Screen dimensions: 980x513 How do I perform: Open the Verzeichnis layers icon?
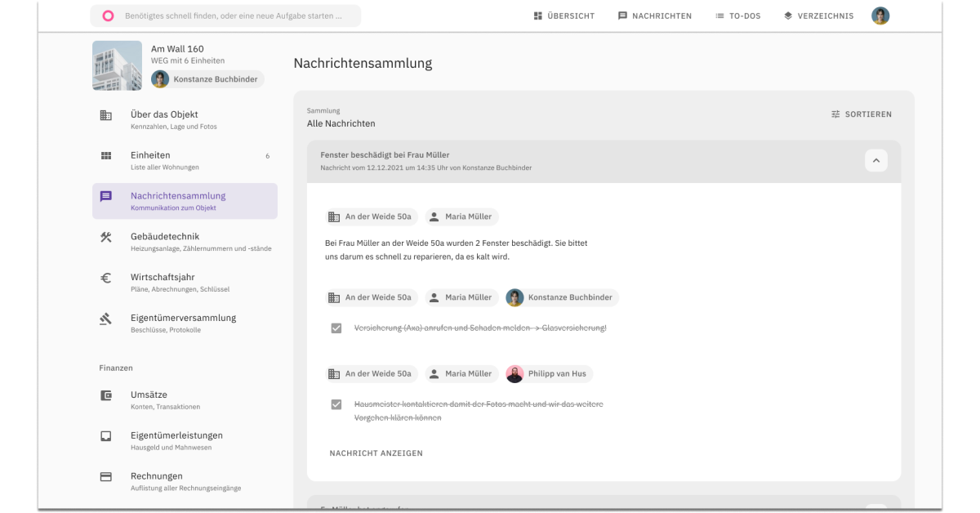(x=788, y=16)
